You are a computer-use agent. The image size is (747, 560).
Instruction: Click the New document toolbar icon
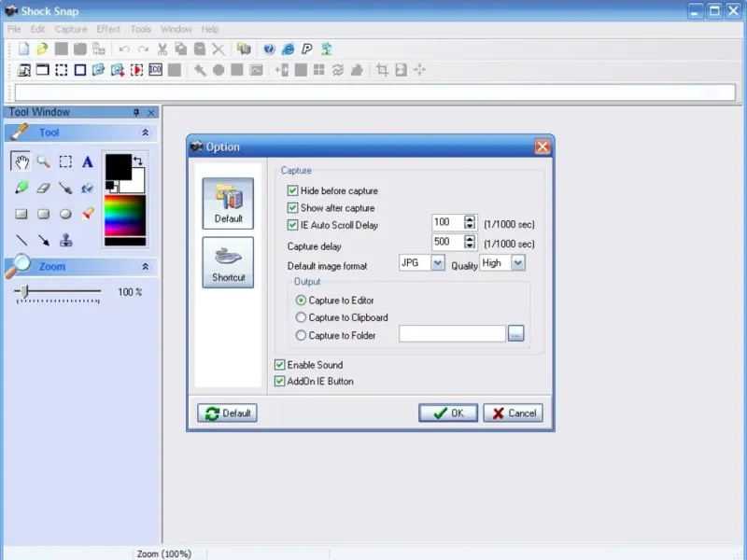(23, 49)
